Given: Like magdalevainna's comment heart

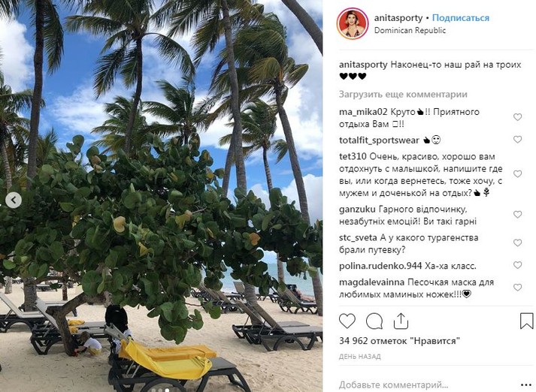Looking at the screenshot, I should click(x=517, y=288).
